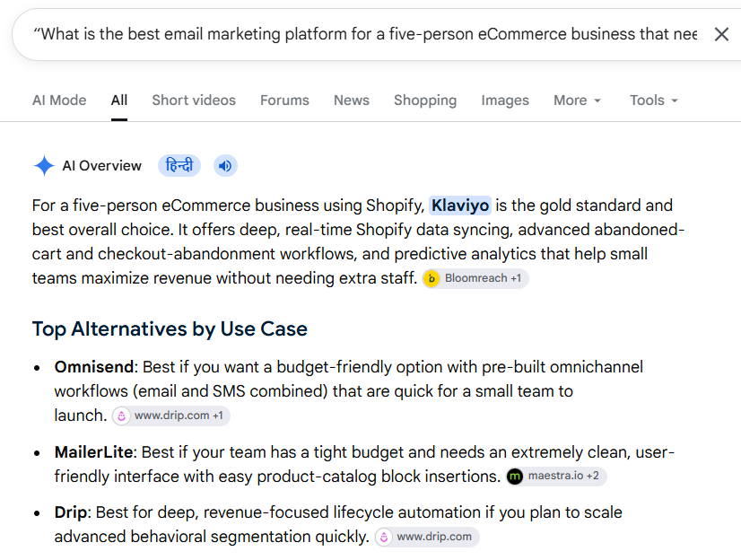This screenshot has height=560, width=741.
Task: Click the AI Overview sparkle icon
Action: click(45, 165)
